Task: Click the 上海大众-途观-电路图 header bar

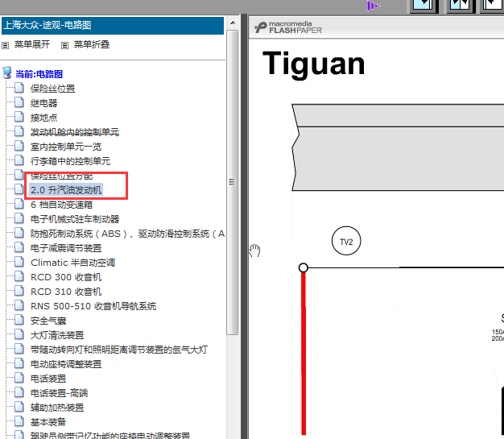Action: click(113, 26)
